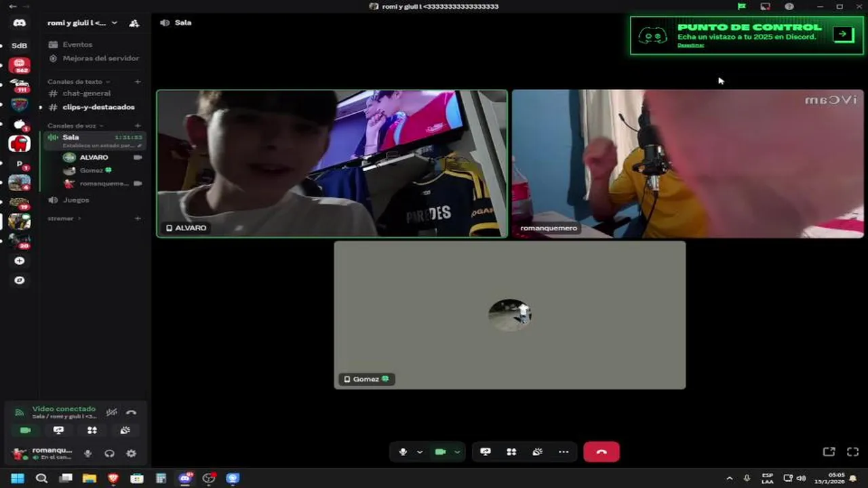This screenshot has width=868, height=488.
Task: Open microphone input options dropdown arrow
Action: tap(420, 452)
